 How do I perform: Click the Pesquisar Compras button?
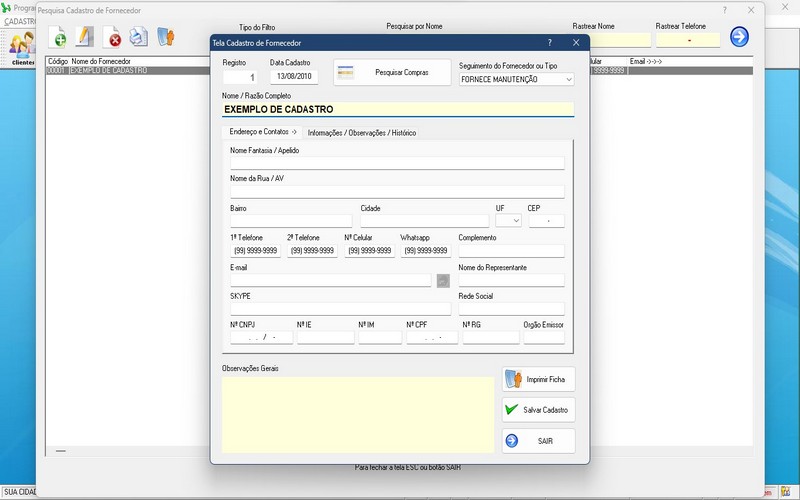392,72
